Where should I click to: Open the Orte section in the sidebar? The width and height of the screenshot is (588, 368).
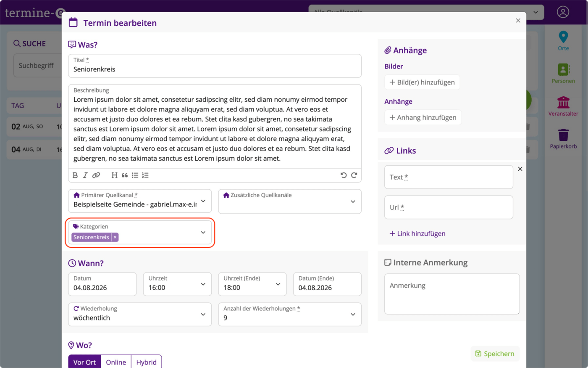pyautogui.click(x=563, y=41)
